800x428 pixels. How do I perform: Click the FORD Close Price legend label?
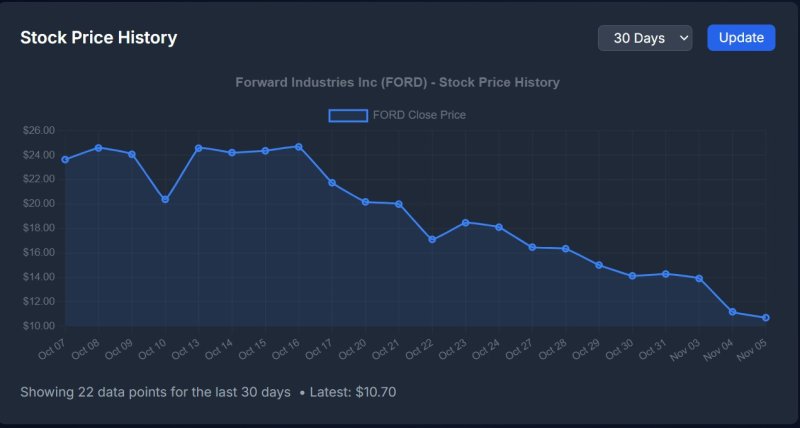pyautogui.click(x=419, y=115)
